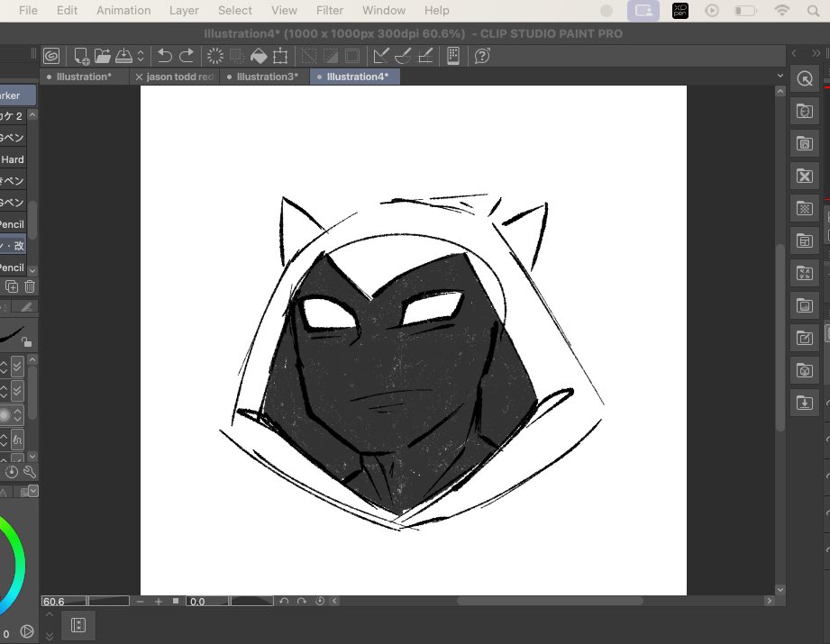Image resolution: width=830 pixels, height=644 pixels.
Task: Select the Hard sub tool
Action: [x=14, y=159]
